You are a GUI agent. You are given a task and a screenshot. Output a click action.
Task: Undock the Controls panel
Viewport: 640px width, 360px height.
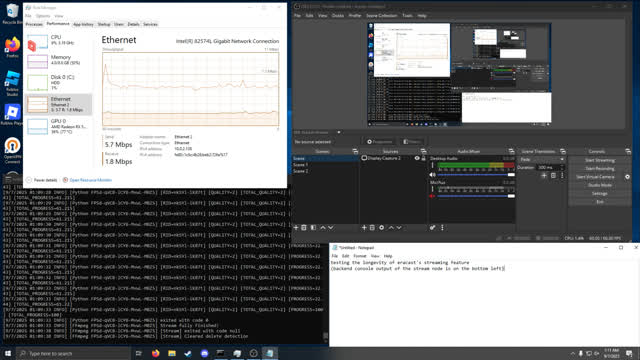(x=628, y=151)
